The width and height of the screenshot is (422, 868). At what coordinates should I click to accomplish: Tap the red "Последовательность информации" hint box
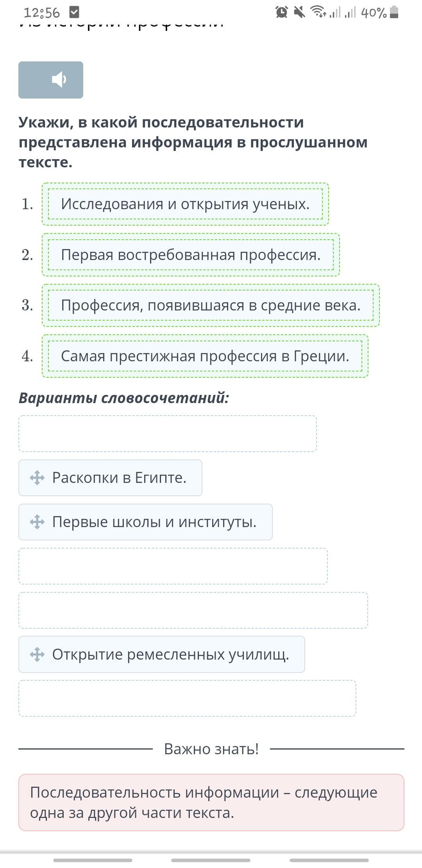pyautogui.click(x=211, y=802)
